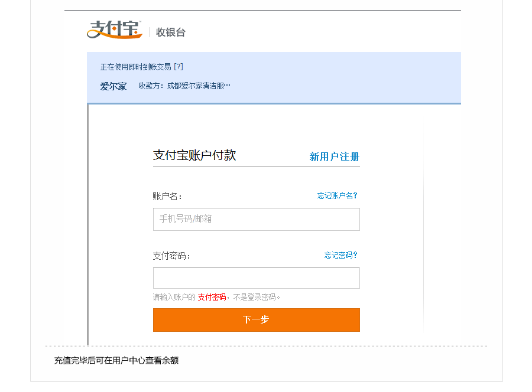Focus the 支付密码 input field
This screenshot has width=532, height=392.
pyautogui.click(x=256, y=278)
